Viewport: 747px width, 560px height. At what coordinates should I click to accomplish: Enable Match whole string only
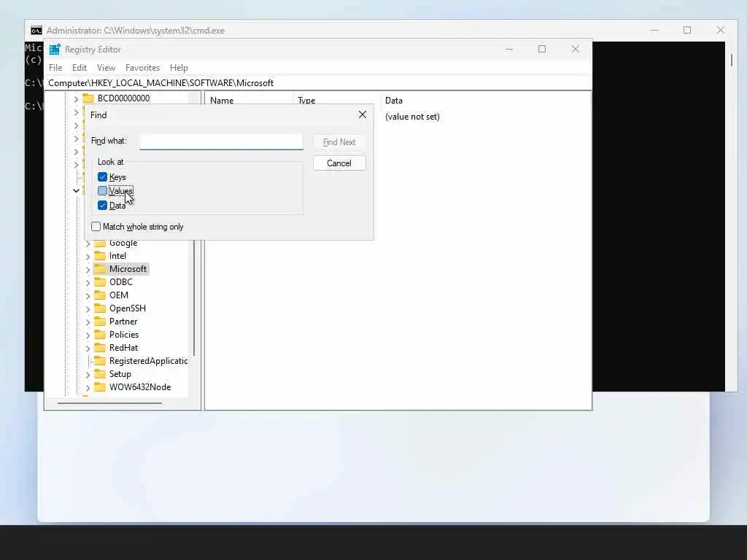pos(96,227)
